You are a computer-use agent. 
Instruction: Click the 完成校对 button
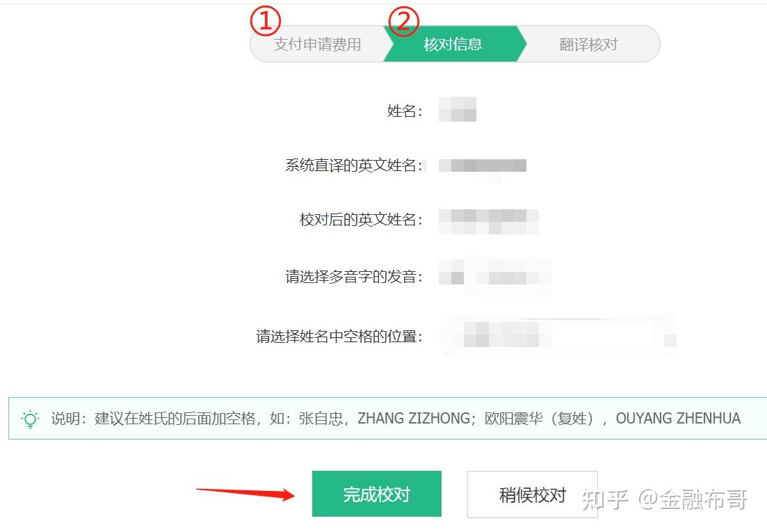click(x=377, y=494)
